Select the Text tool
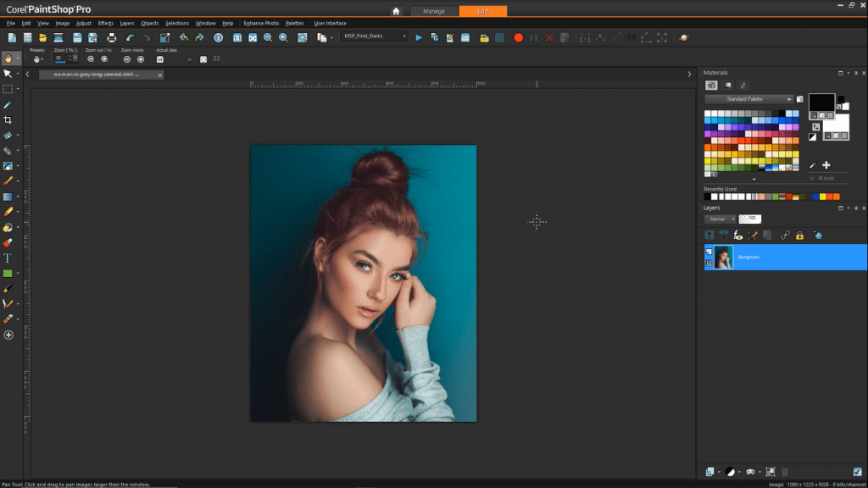The width and height of the screenshot is (868, 488). [8, 257]
